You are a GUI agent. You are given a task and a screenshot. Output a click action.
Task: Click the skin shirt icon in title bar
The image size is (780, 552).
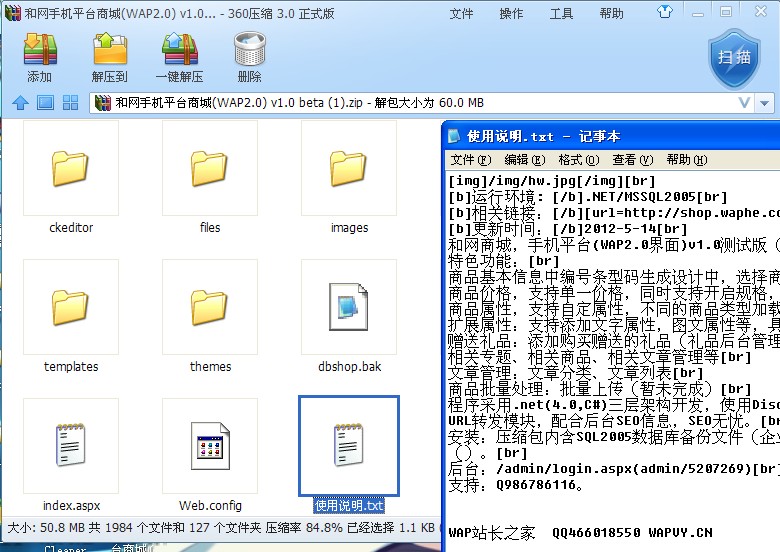665,12
